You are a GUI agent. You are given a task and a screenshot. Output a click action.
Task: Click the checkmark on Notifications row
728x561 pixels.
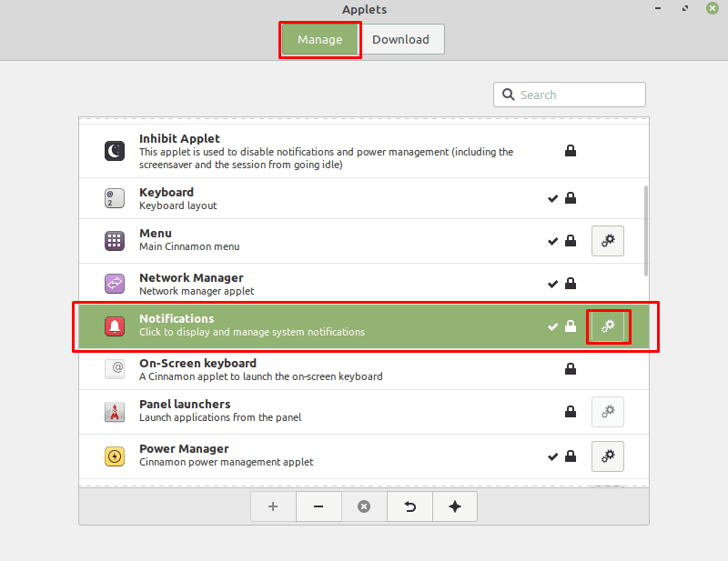point(552,326)
